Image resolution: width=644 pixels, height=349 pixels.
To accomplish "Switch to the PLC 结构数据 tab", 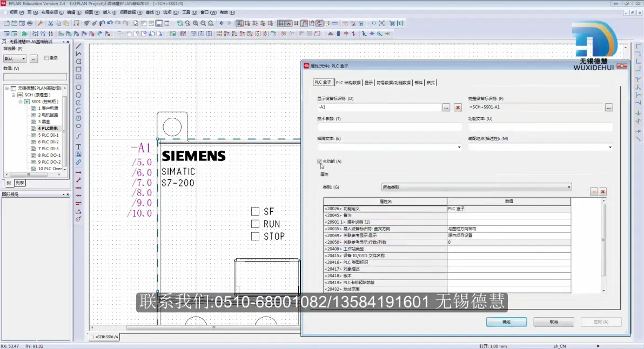I will click(348, 83).
